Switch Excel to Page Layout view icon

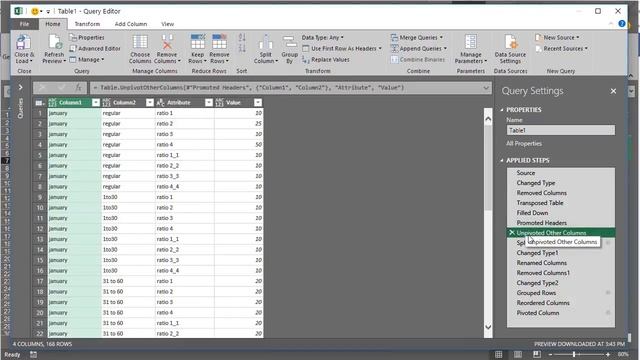tap(518, 355)
